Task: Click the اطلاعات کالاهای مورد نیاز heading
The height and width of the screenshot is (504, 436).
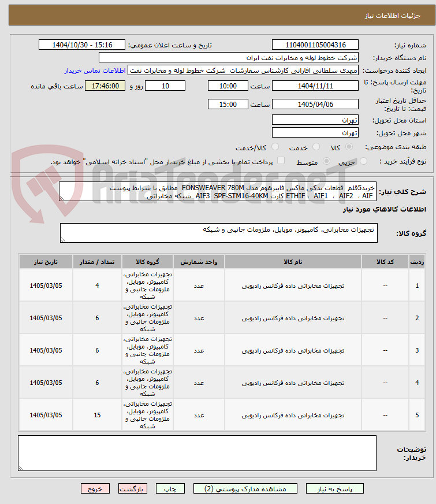Action: [x=384, y=210]
